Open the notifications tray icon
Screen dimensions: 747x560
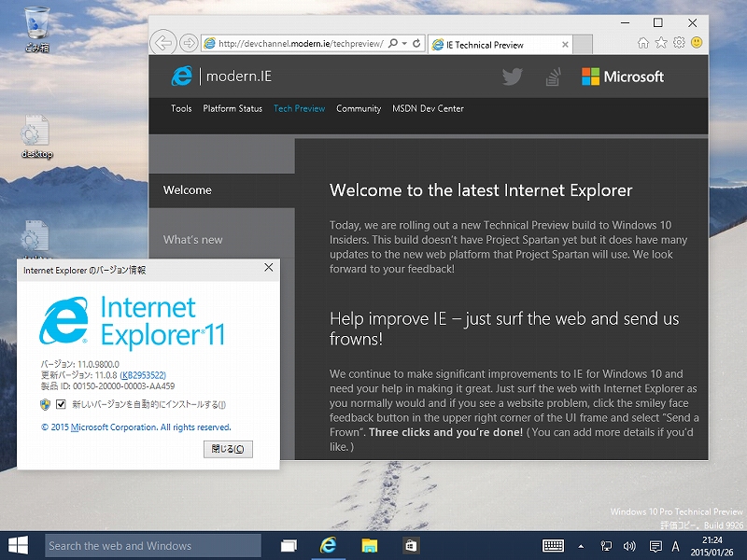tap(655, 547)
